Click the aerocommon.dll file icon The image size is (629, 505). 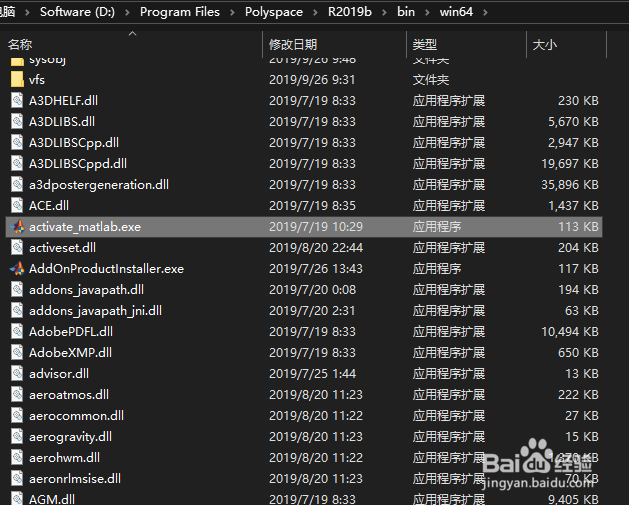17,416
